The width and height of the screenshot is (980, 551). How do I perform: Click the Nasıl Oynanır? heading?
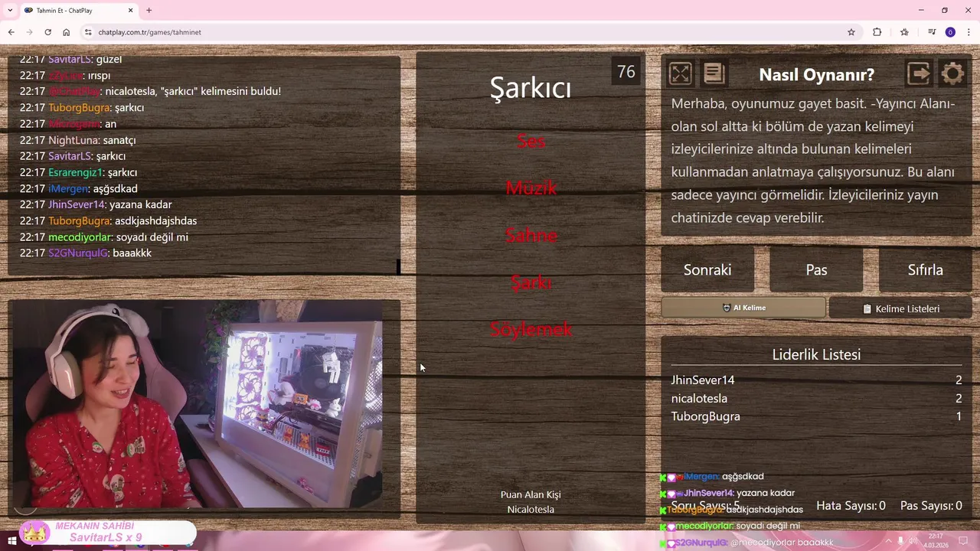[x=816, y=75]
